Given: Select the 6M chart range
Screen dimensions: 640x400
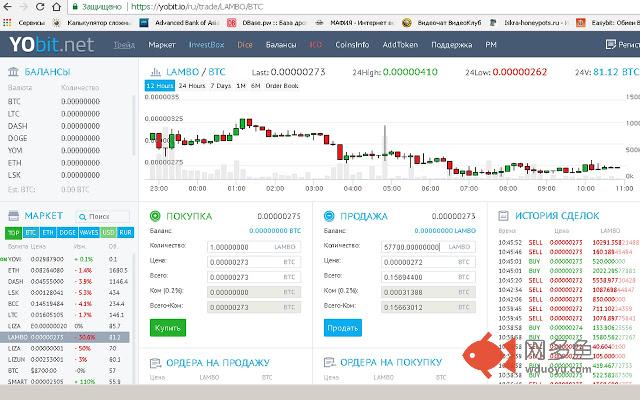Looking at the screenshot, I should [x=256, y=86].
